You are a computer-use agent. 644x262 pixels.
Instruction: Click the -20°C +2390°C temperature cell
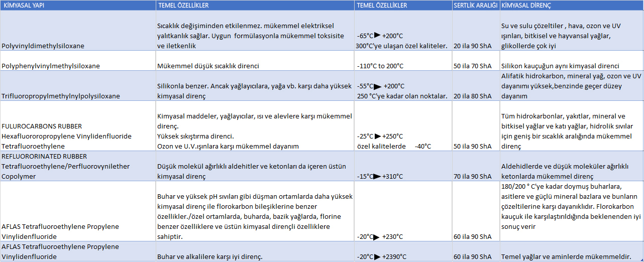403,251
